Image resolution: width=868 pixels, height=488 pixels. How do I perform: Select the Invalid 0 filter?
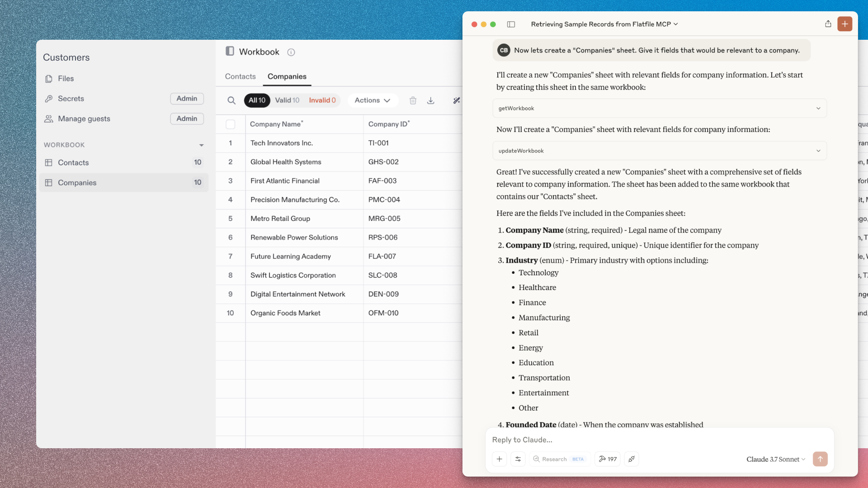point(322,100)
